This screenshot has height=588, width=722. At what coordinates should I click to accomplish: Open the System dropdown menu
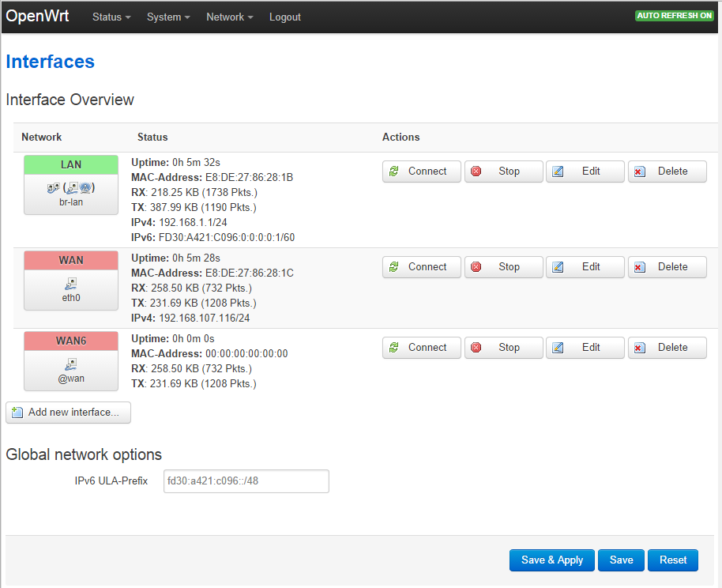coord(167,17)
